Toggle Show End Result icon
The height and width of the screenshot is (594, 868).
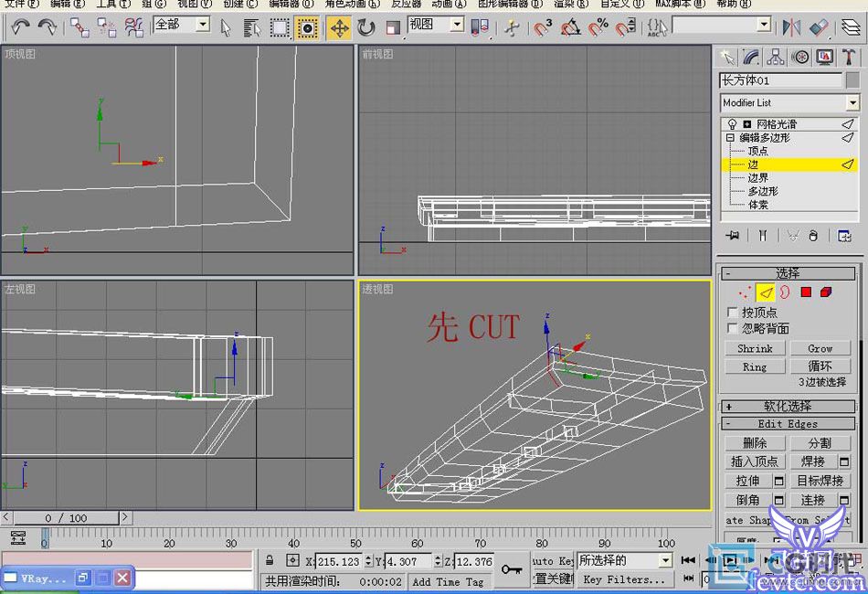762,236
